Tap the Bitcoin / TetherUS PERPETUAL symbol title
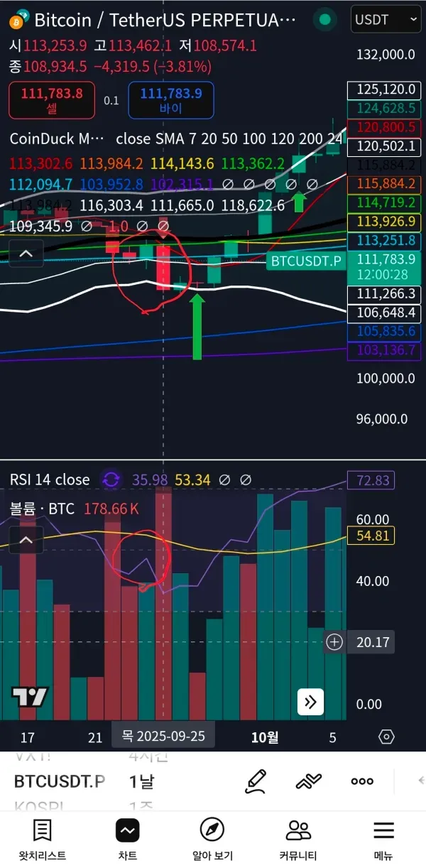This screenshot has height=868, width=426. pyautogui.click(x=165, y=20)
